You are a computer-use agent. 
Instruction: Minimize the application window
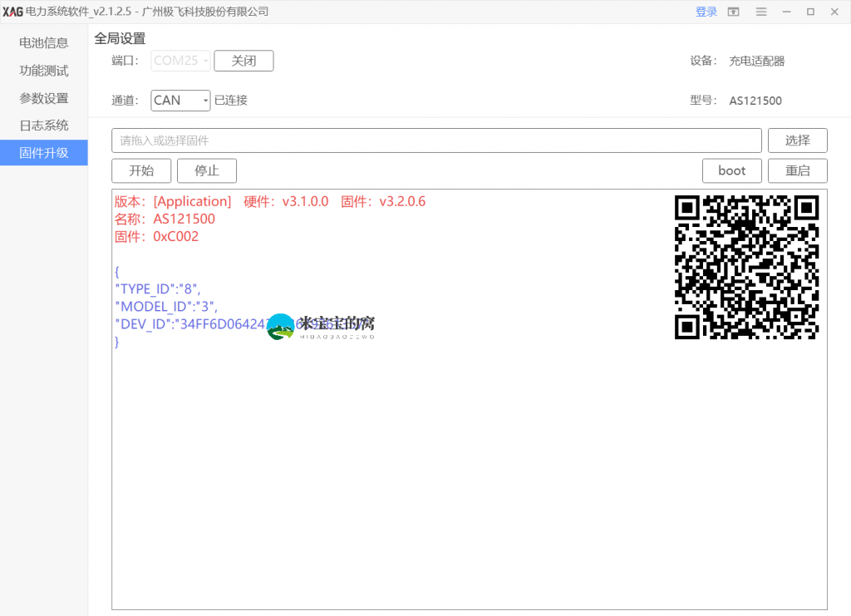tap(786, 12)
